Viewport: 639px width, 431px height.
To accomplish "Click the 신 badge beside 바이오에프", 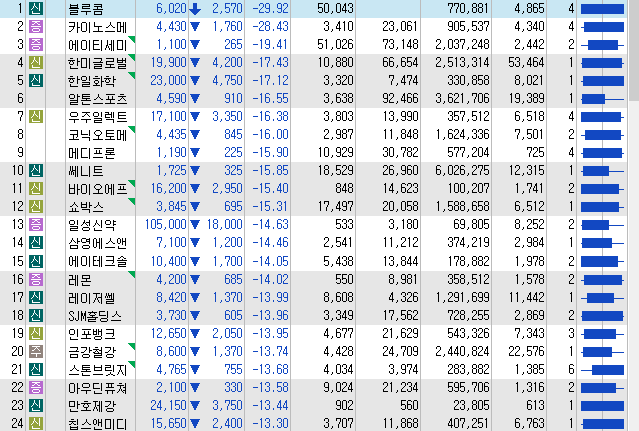I will coord(36,189).
